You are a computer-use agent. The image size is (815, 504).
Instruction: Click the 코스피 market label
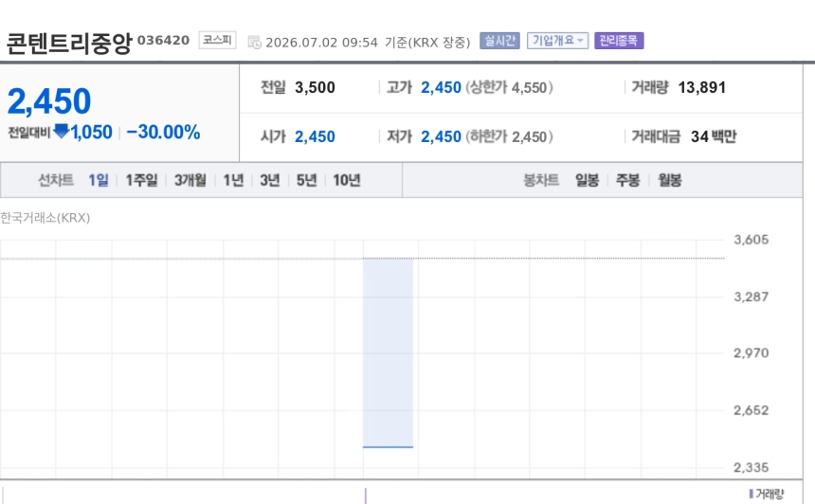[x=217, y=40]
